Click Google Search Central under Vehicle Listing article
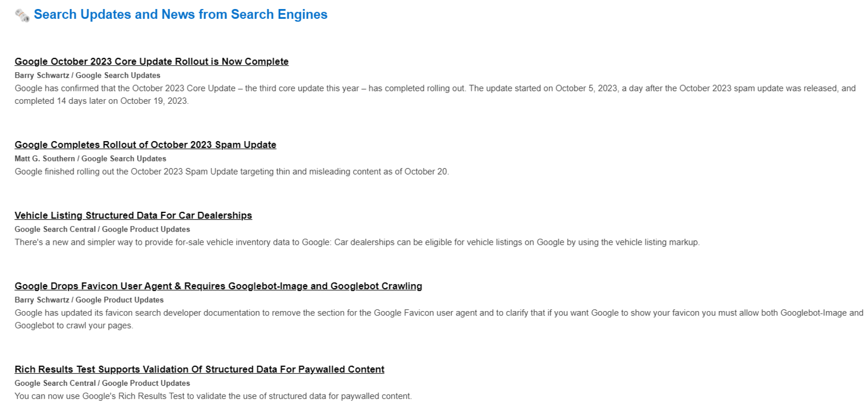The width and height of the screenshot is (868, 404). [55, 229]
